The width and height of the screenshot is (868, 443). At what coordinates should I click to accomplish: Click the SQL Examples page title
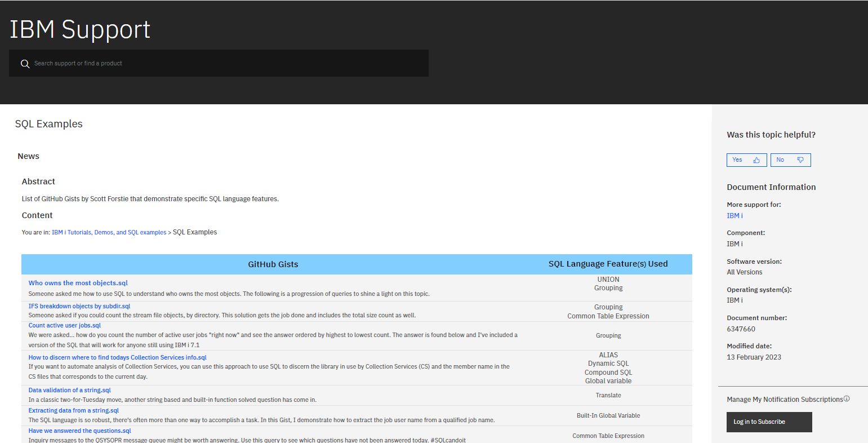point(49,124)
